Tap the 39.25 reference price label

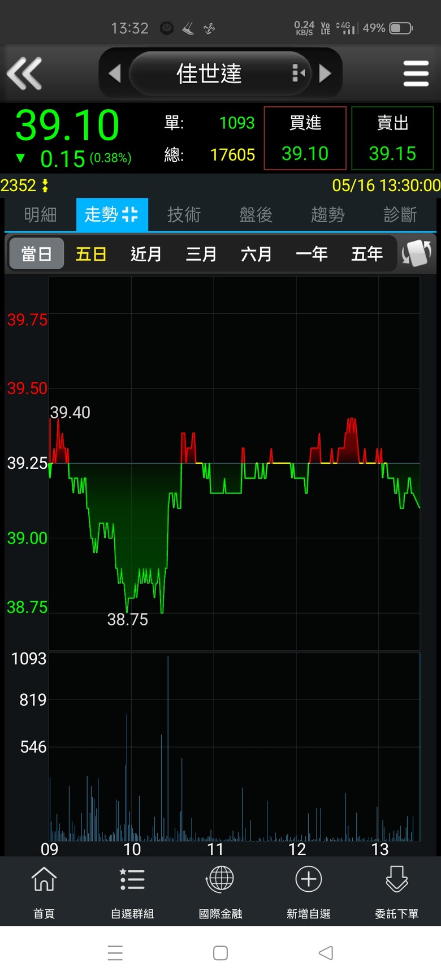[27, 463]
